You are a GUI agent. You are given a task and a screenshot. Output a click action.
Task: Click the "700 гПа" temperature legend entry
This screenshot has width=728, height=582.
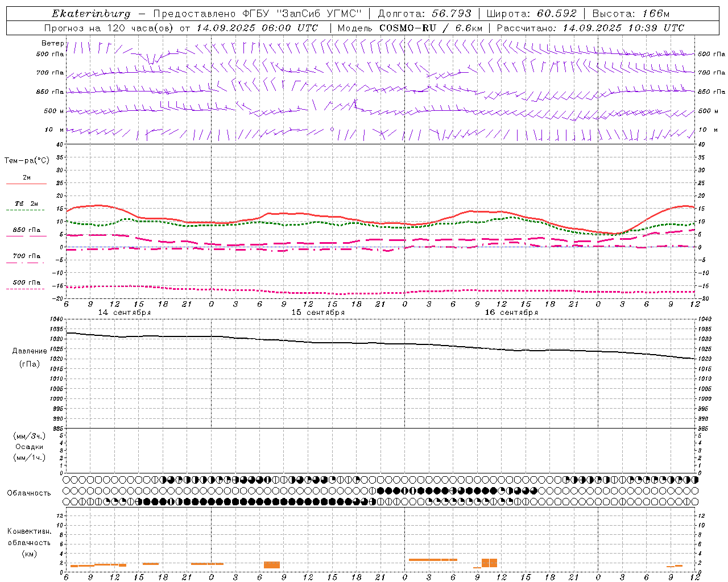27,256
